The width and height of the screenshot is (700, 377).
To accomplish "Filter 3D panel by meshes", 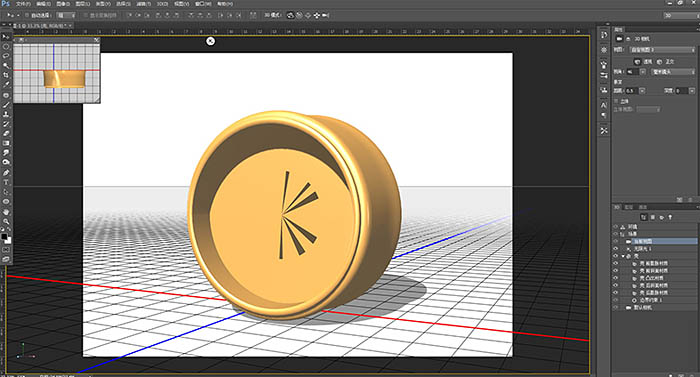I will click(653, 218).
